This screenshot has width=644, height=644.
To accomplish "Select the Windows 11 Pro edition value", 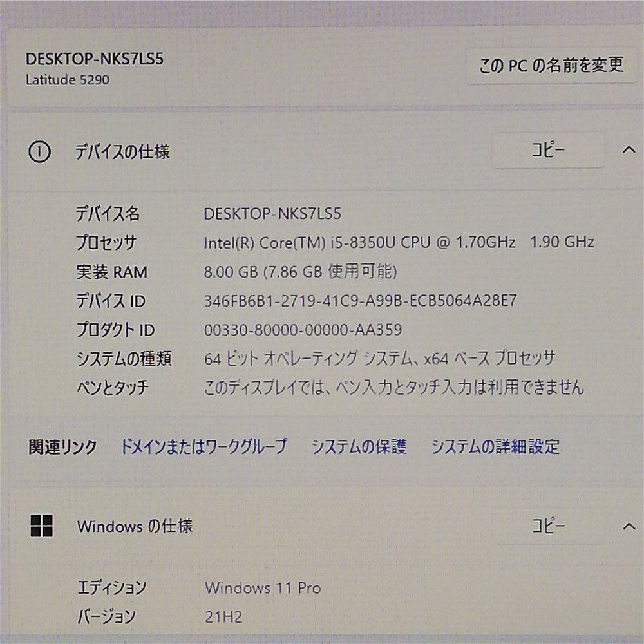I will [x=263, y=588].
